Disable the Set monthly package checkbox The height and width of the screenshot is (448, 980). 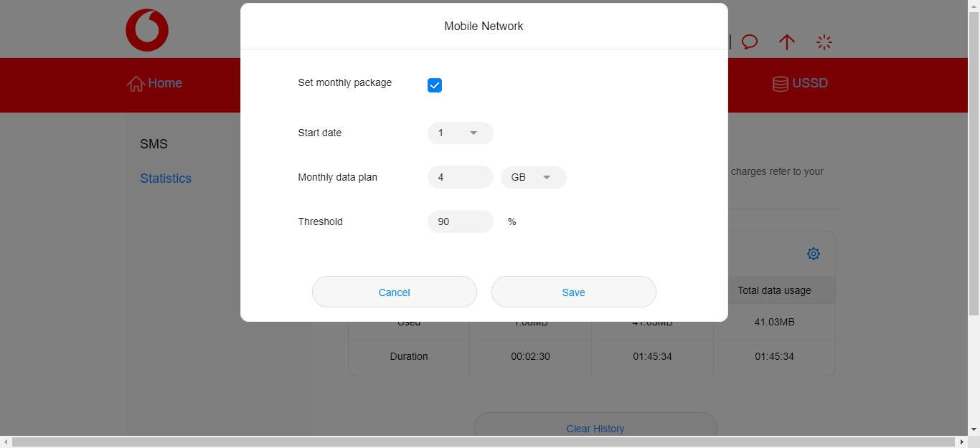(x=434, y=85)
